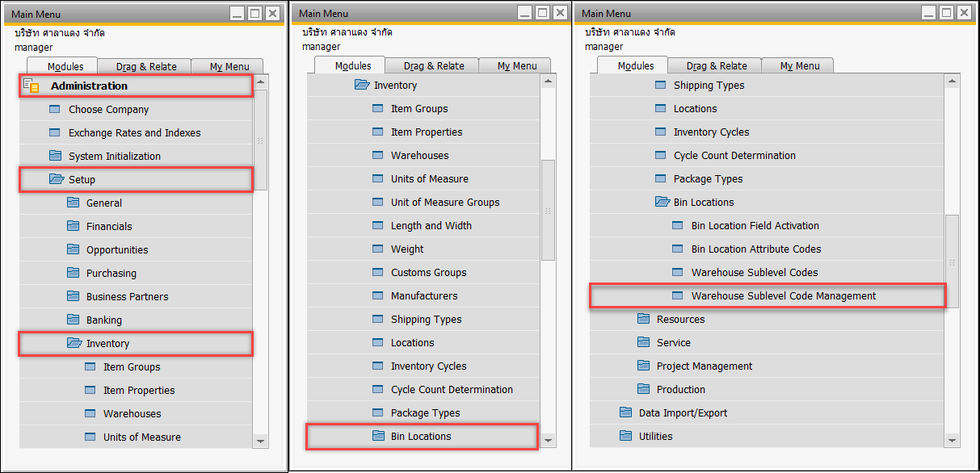Click Inventory open-folder icon in left window
This screenshot has width=980, height=473.
pos(74,343)
